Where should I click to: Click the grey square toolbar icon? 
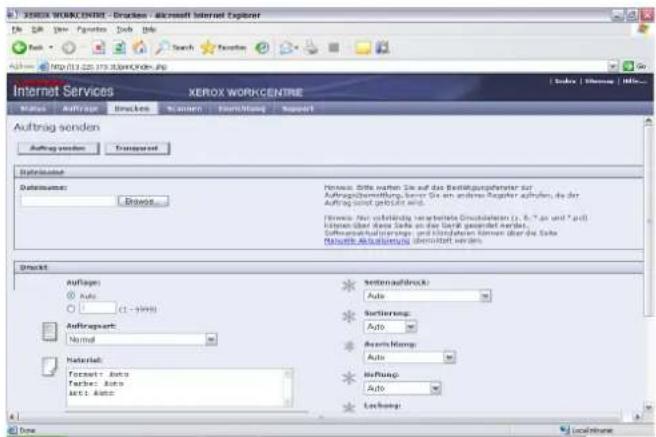click(334, 47)
